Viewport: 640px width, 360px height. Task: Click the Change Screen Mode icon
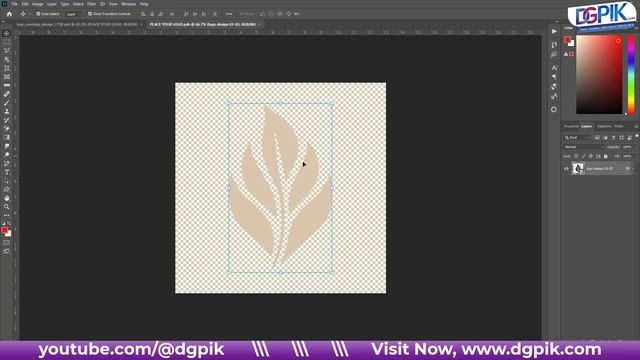(x=7, y=251)
